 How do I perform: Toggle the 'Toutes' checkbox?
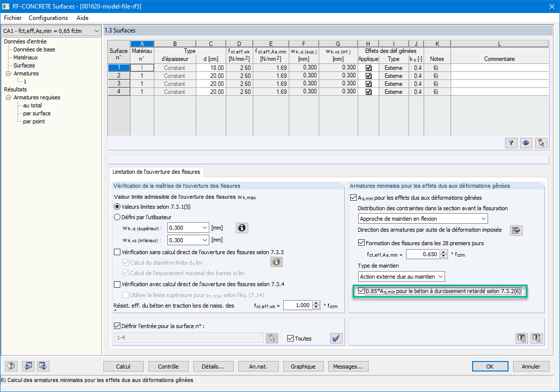pyautogui.click(x=291, y=339)
